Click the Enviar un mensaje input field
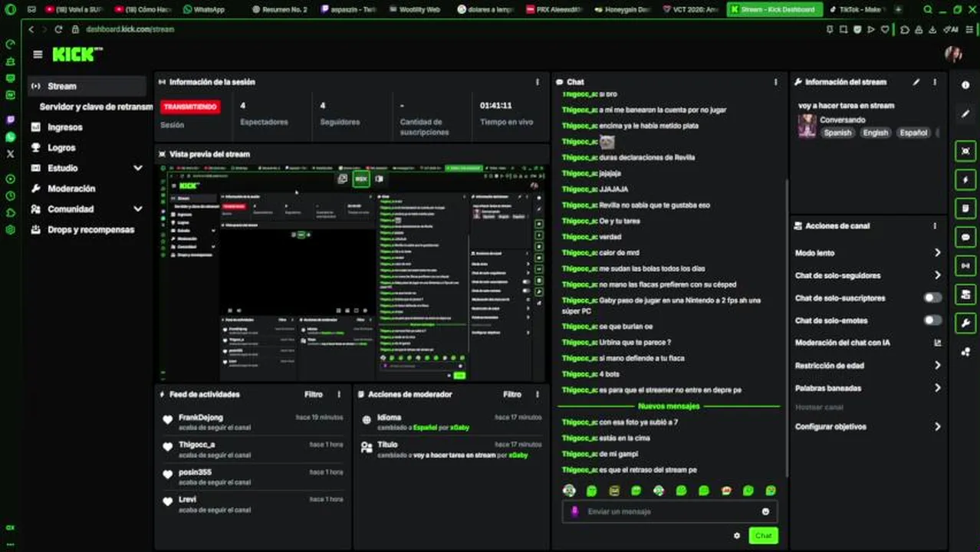 669,511
